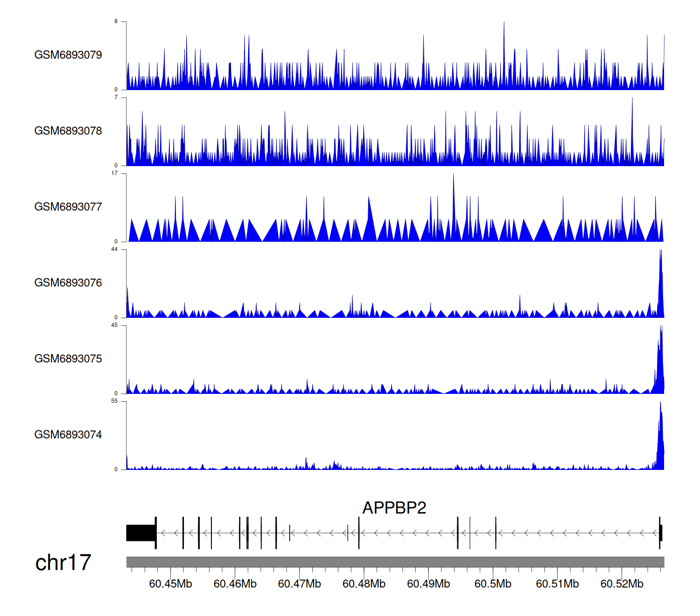
Task: Click the y-axis maximum label 55
Action: (114, 401)
